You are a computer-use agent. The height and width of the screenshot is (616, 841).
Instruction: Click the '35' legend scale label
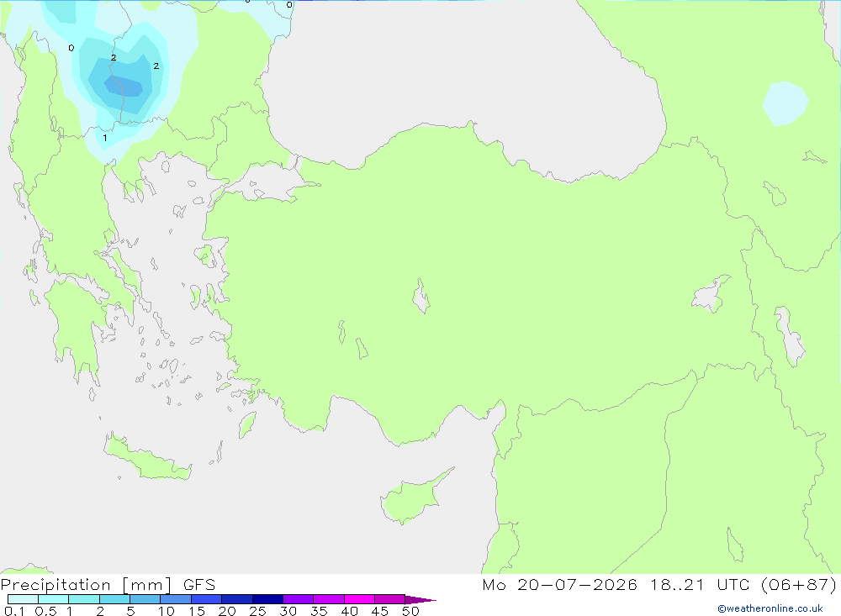pyautogui.click(x=319, y=611)
